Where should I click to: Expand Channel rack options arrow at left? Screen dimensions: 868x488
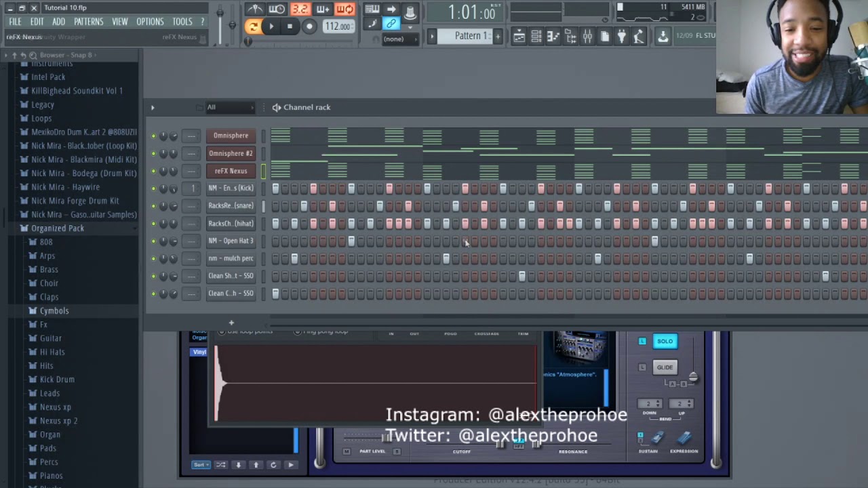[x=153, y=107]
